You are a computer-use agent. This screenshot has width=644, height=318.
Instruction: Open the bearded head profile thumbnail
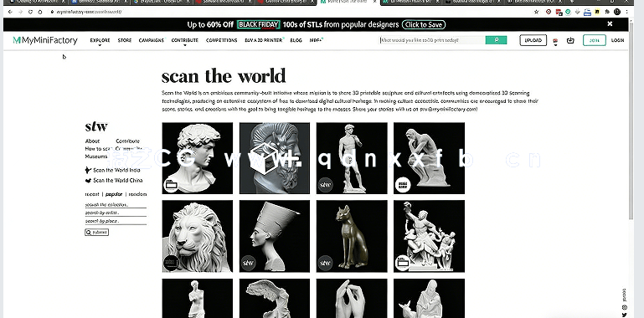tap(275, 158)
